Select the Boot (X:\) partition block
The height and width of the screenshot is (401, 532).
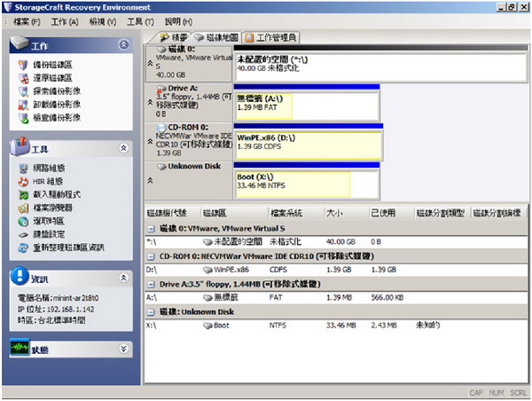(x=292, y=183)
